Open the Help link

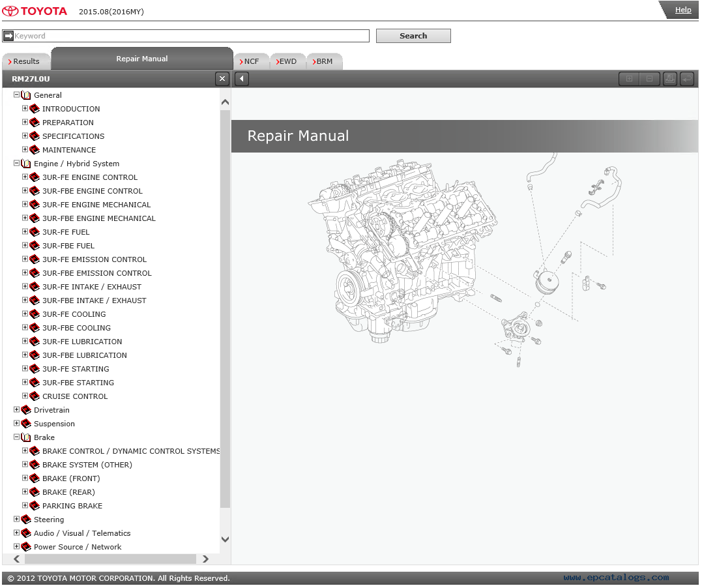click(x=682, y=10)
